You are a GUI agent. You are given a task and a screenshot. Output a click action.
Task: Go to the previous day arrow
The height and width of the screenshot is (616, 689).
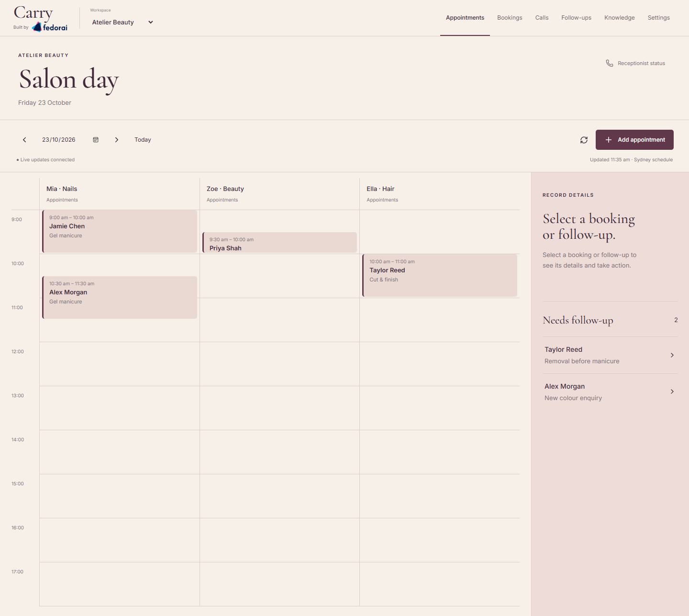click(24, 140)
